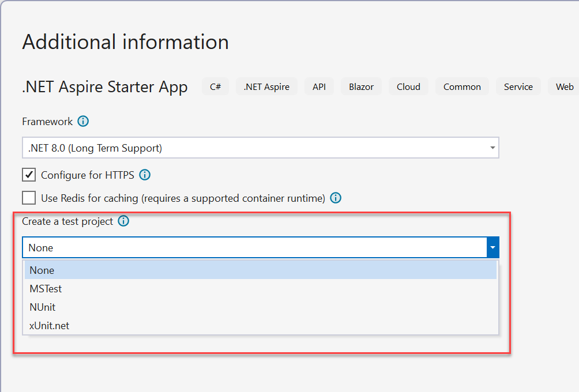Click the Blazor tag
Image resolution: width=579 pixels, height=392 pixels.
tap(361, 86)
